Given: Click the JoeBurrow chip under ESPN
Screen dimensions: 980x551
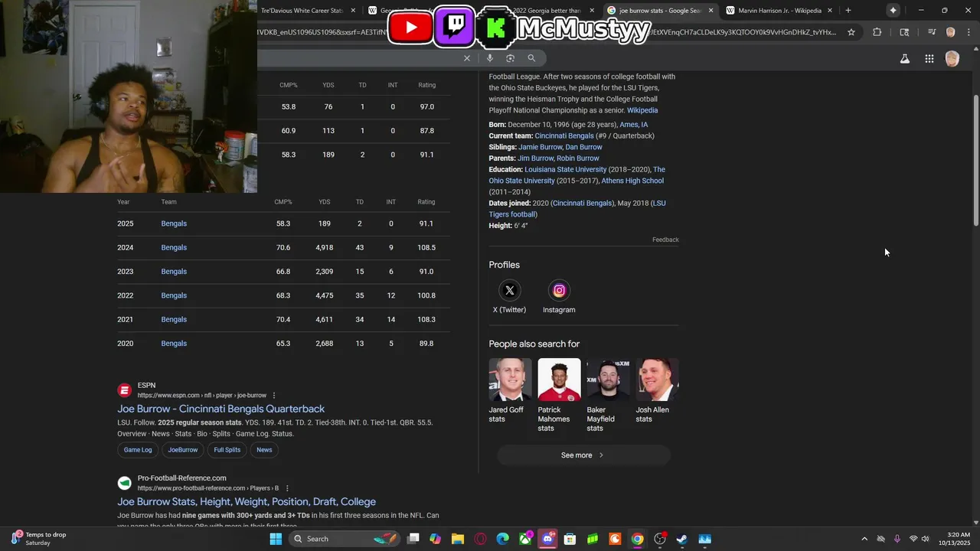Looking at the screenshot, I should [x=182, y=450].
